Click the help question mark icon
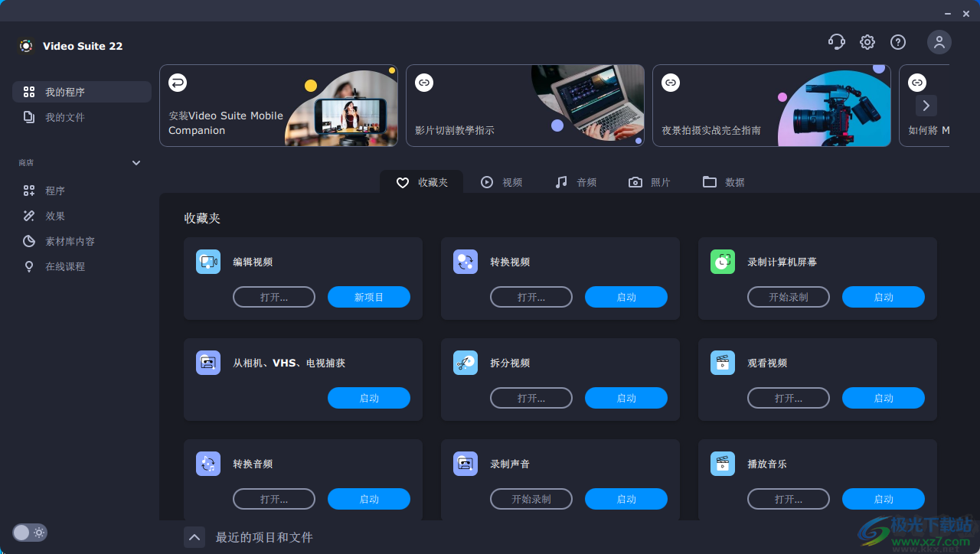Screen dimensions: 980x554 click(898, 42)
